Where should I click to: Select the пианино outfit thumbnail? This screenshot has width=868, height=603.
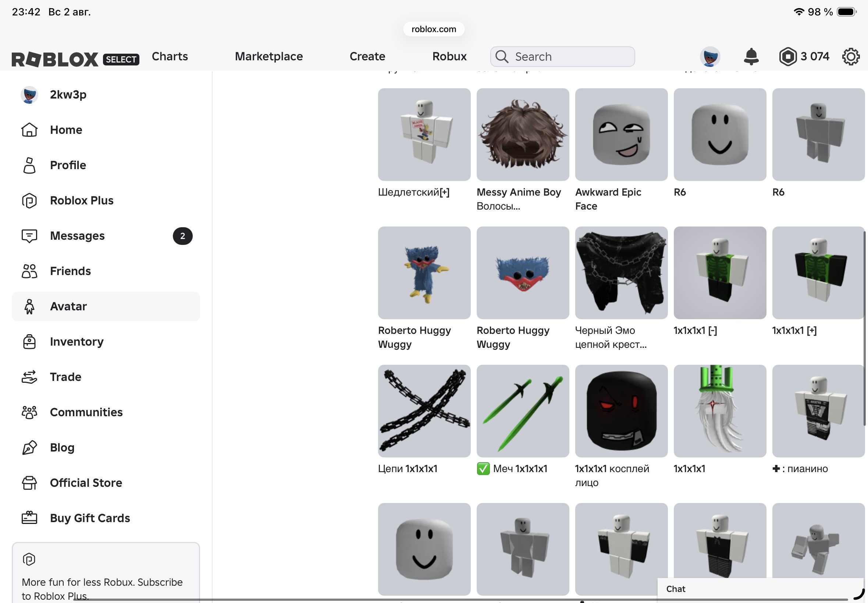818,411
